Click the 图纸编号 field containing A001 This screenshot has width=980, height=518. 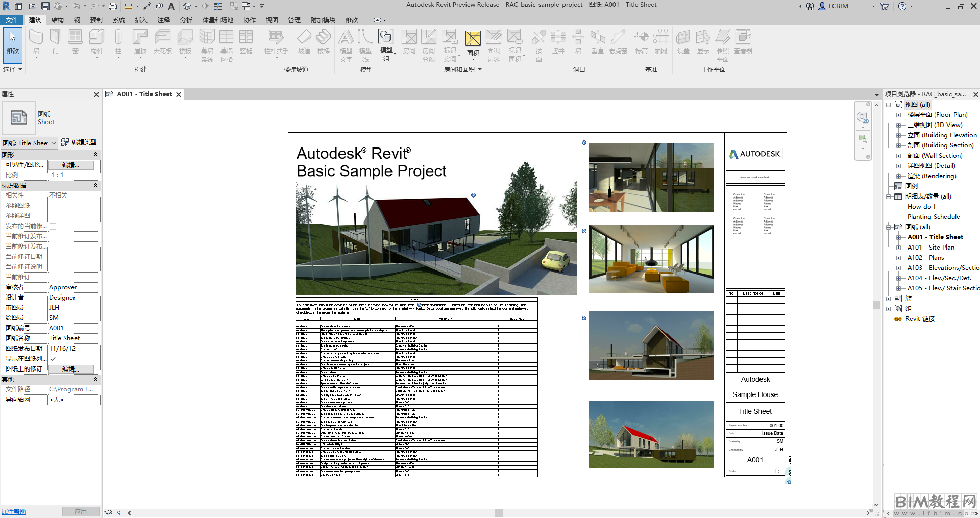pyautogui.click(x=71, y=328)
